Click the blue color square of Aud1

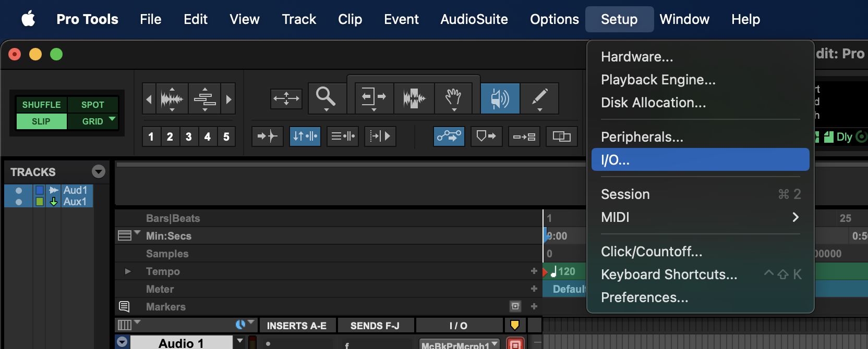click(x=40, y=190)
